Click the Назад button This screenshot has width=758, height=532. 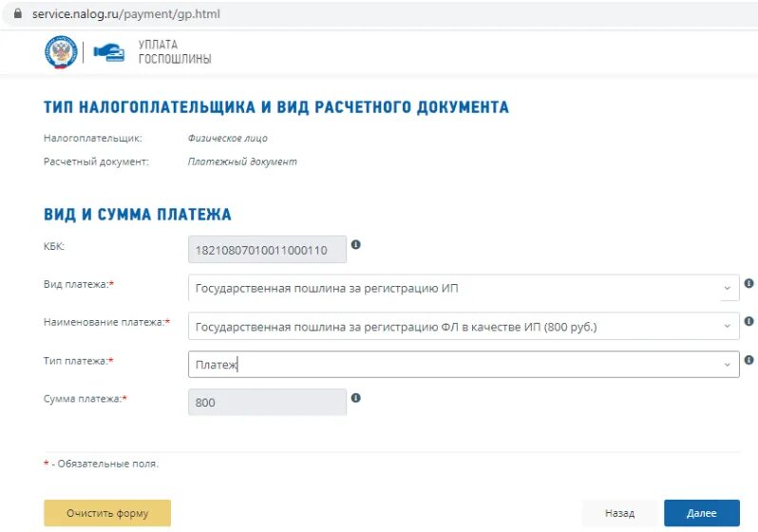pyautogui.click(x=619, y=513)
